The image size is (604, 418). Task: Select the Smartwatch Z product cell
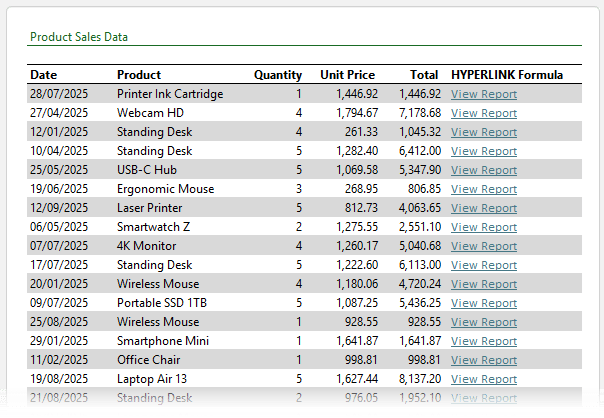pos(153,227)
